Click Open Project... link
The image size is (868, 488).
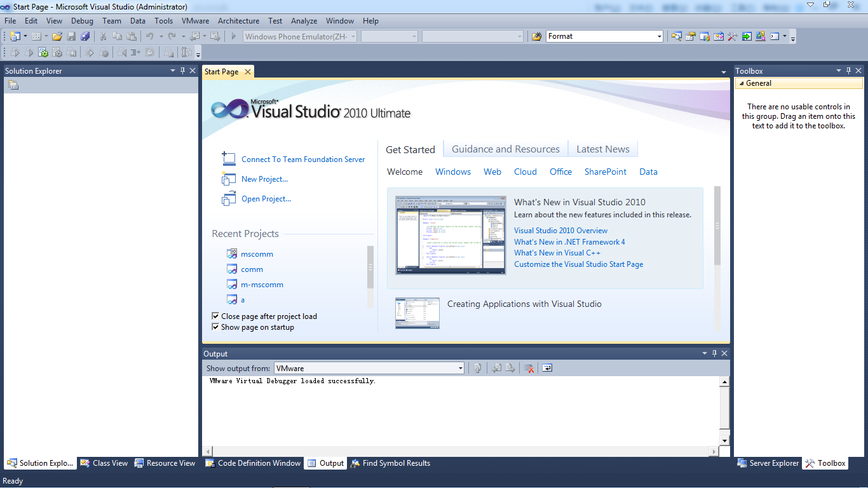pos(266,199)
